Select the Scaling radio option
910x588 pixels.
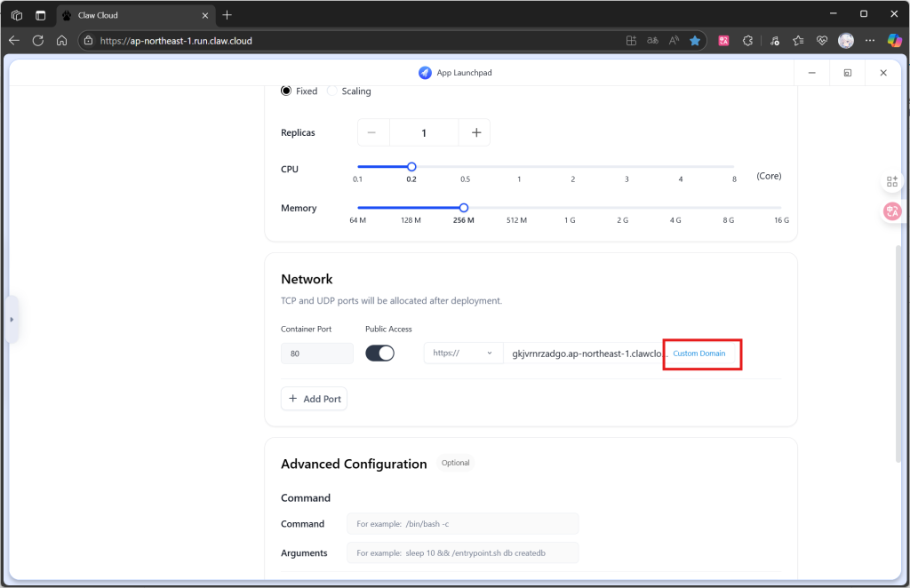click(332, 91)
